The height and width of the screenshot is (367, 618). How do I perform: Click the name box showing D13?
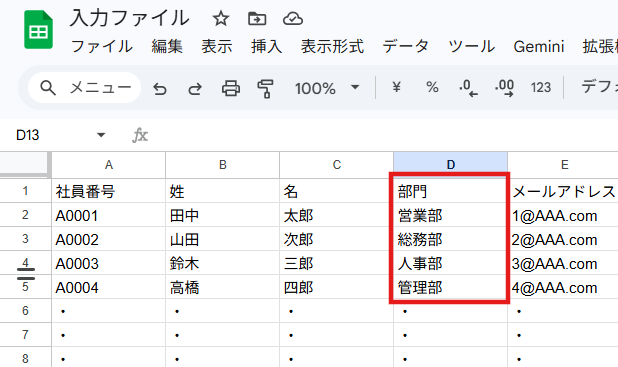(28, 135)
